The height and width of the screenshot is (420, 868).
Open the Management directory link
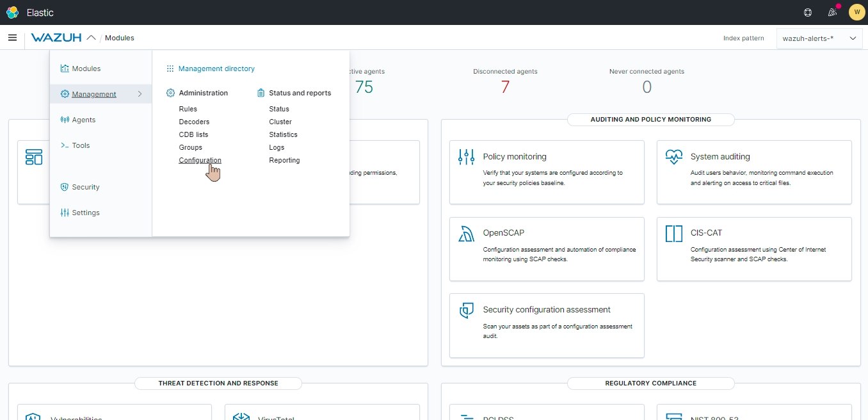coord(216,69)
